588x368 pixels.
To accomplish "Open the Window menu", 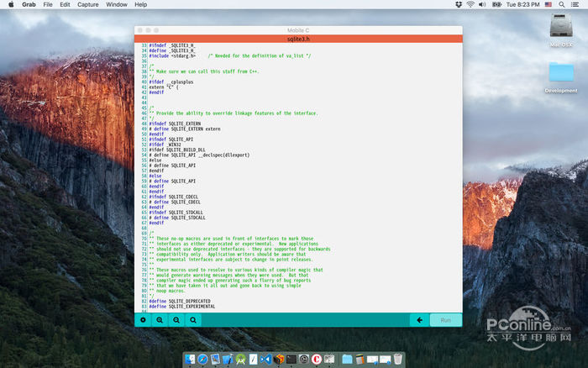I will coord(117,4).
